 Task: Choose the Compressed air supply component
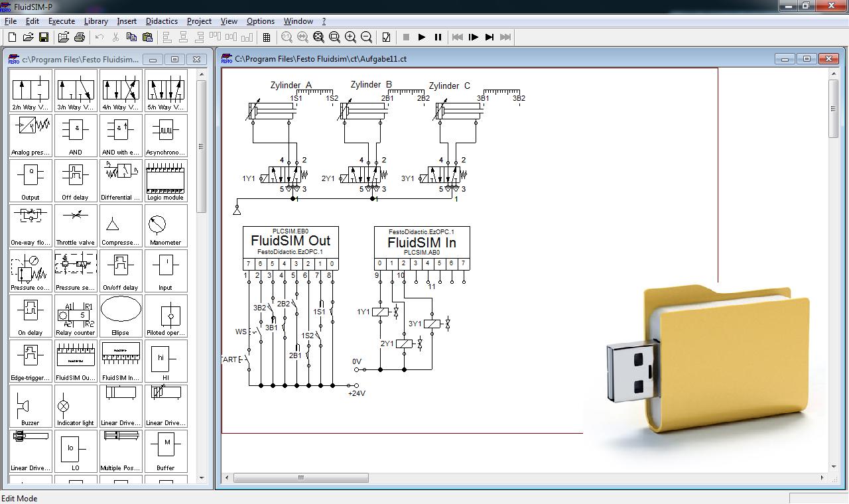[121, 226]
